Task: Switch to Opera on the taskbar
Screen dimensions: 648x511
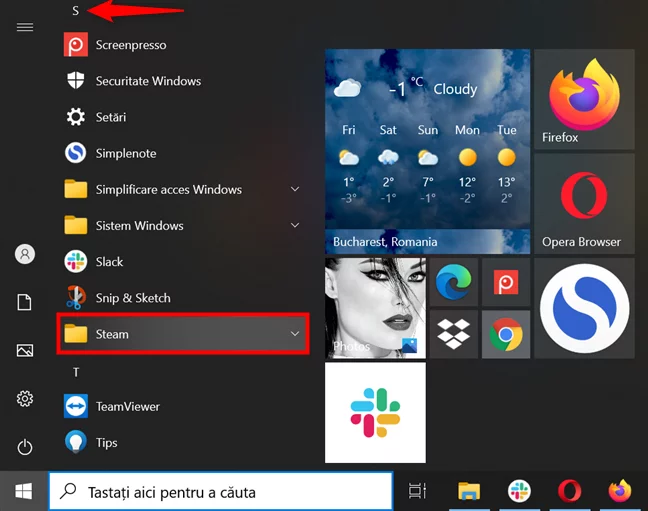Action: [x=569, y=491]
